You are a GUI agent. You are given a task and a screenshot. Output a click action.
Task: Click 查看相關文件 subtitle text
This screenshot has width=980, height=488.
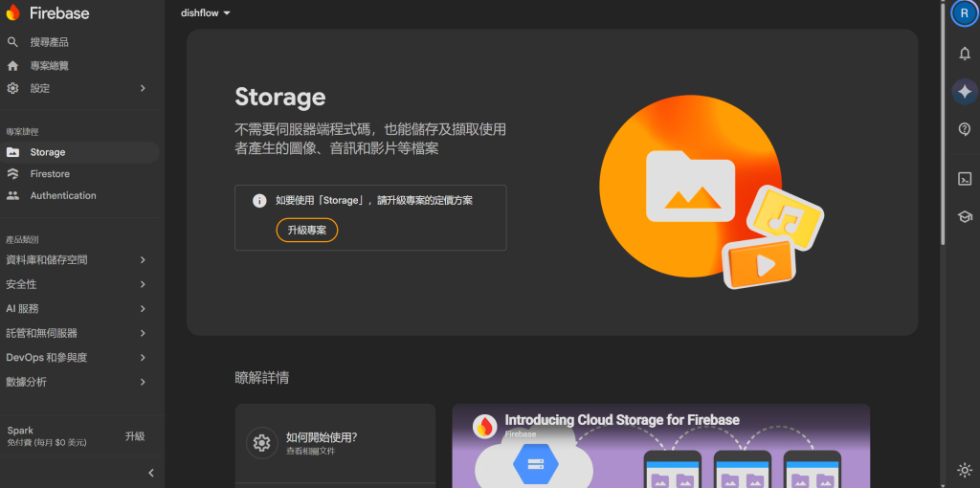[311, 451]
